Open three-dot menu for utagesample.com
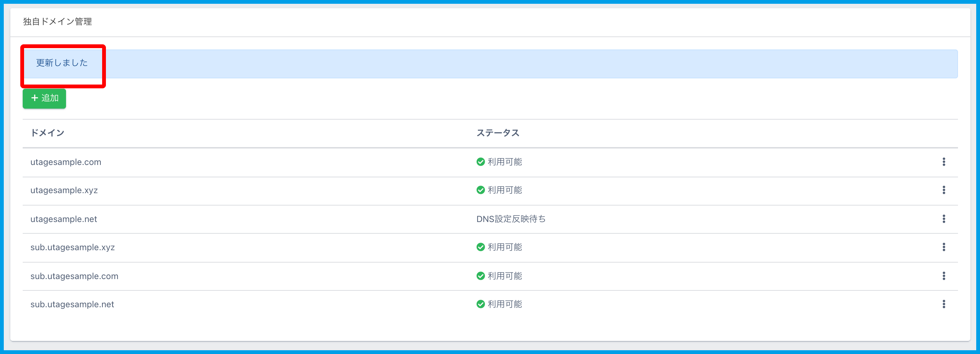The image size is (980, 354). 944,162
